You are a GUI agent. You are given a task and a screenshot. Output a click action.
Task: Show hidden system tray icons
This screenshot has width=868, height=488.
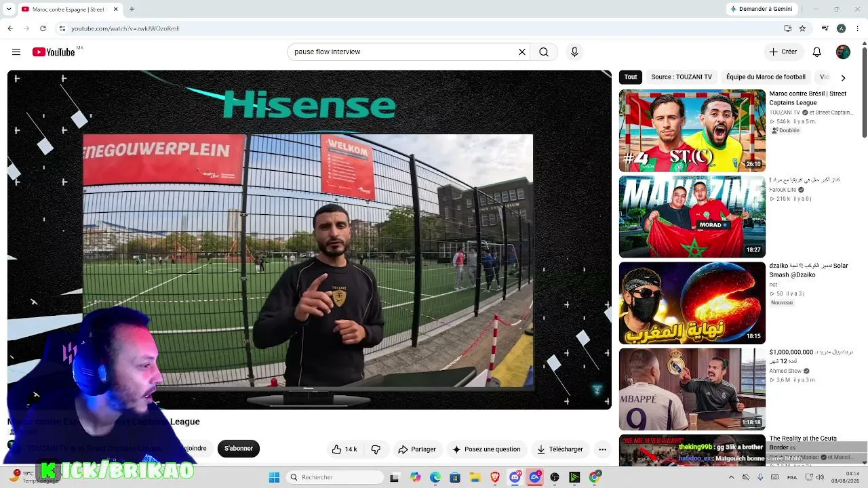coord(731,478)
